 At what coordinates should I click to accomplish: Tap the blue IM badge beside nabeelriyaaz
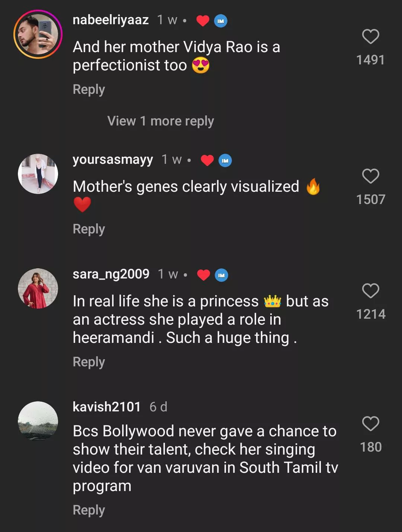click(x=221, y=21)
